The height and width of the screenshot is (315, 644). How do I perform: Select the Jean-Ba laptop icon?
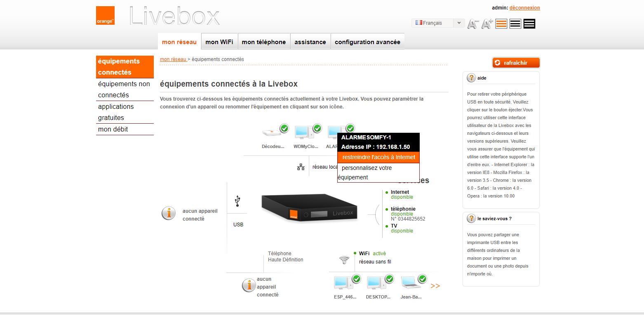411,282
